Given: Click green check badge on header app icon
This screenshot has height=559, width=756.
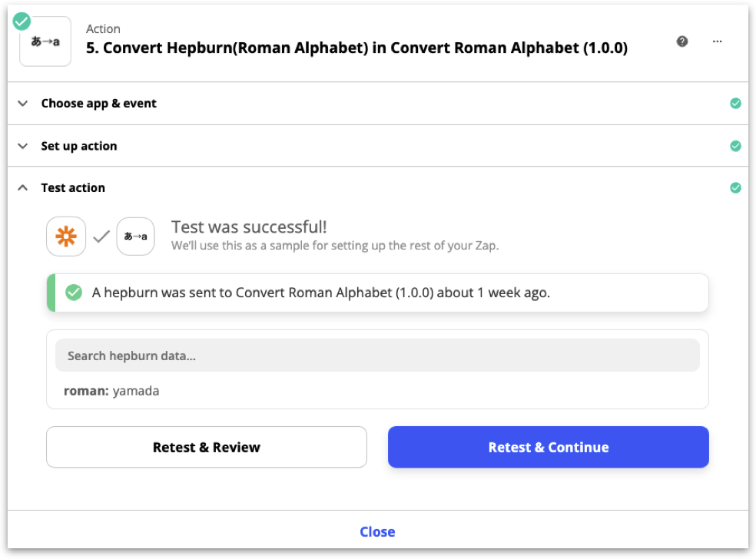Looking at the screenshot, I should (x=22, y=21).
